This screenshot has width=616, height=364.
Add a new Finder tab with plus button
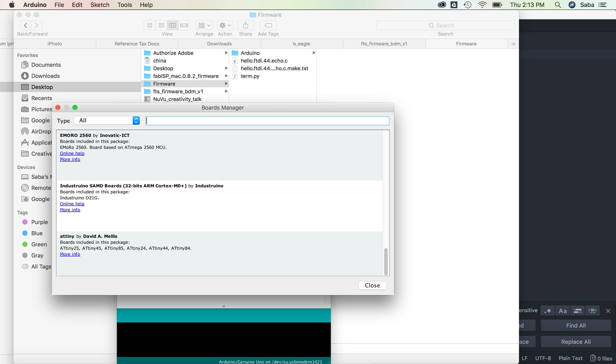(513, 44)
